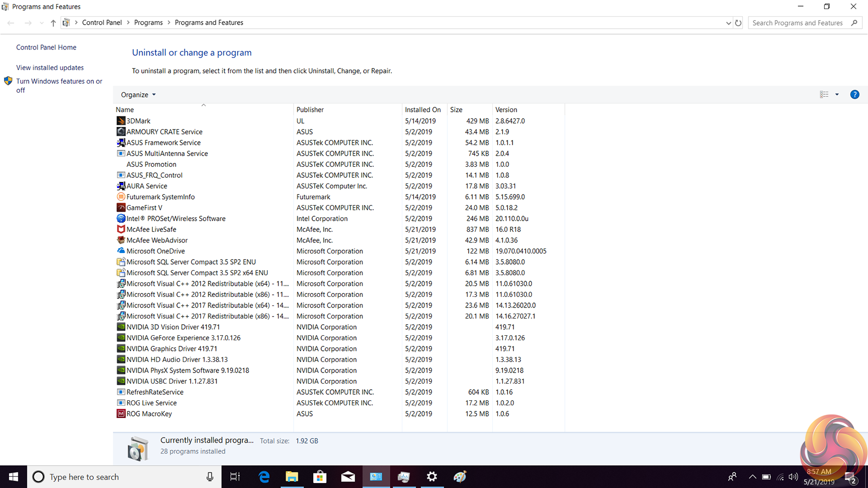This screenshot has height=488, width=868.
Task: Select the ROG MacroKey icon
Action: coord(121,414)
